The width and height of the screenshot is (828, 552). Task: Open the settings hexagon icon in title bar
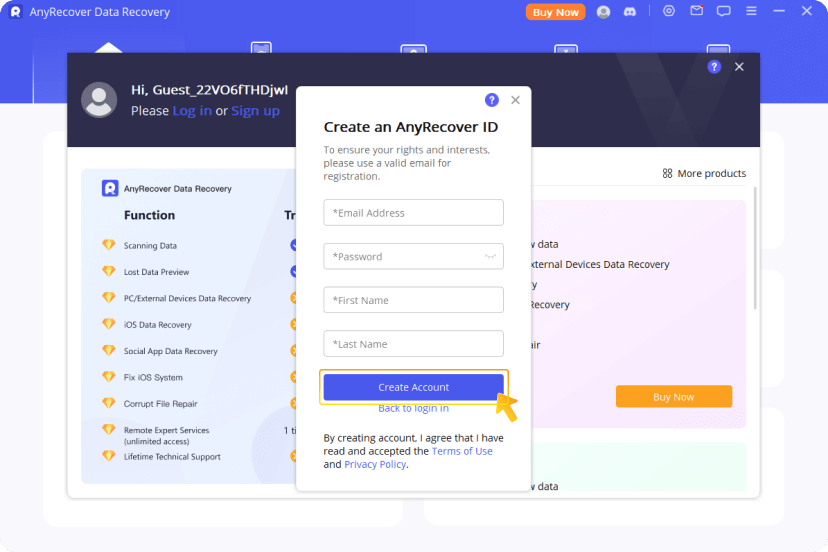669,12
